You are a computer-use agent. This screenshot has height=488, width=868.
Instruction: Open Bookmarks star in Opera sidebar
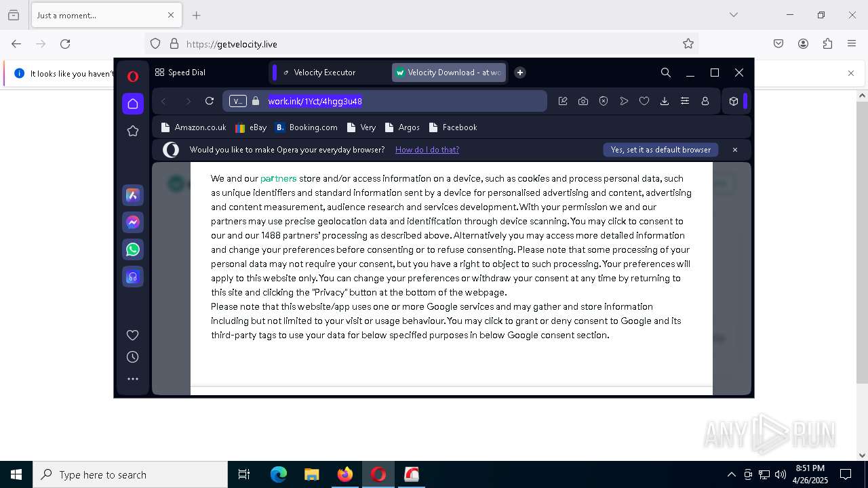click(x=133, y=131)
